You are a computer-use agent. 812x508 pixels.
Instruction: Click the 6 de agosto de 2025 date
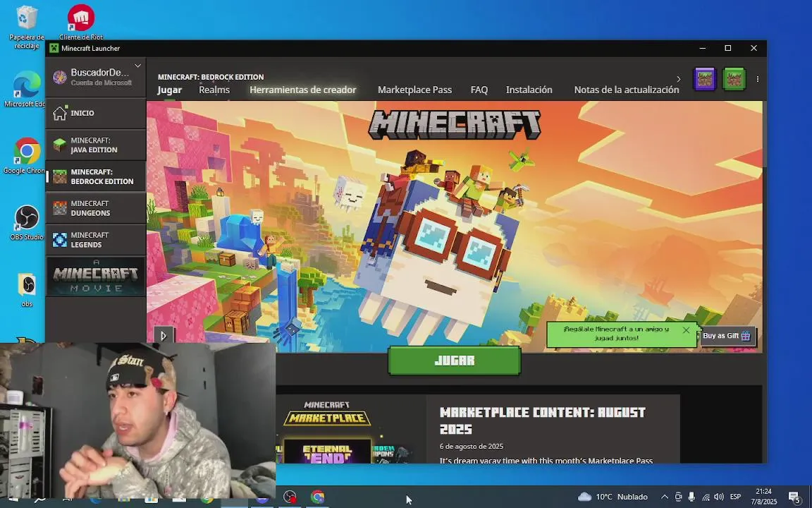(472, 447)
